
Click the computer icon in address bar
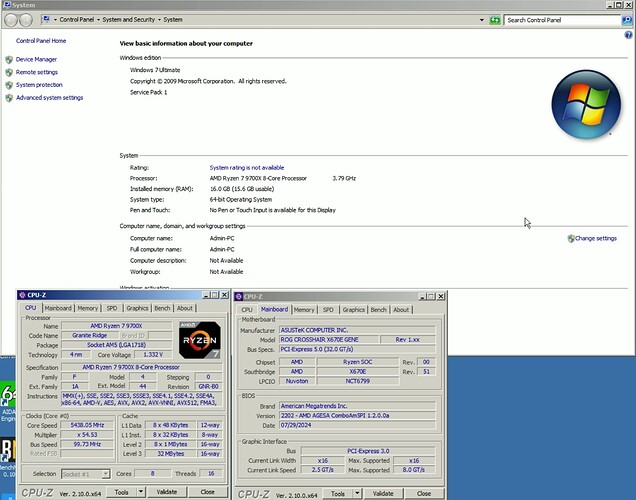[x=46, y=19]
